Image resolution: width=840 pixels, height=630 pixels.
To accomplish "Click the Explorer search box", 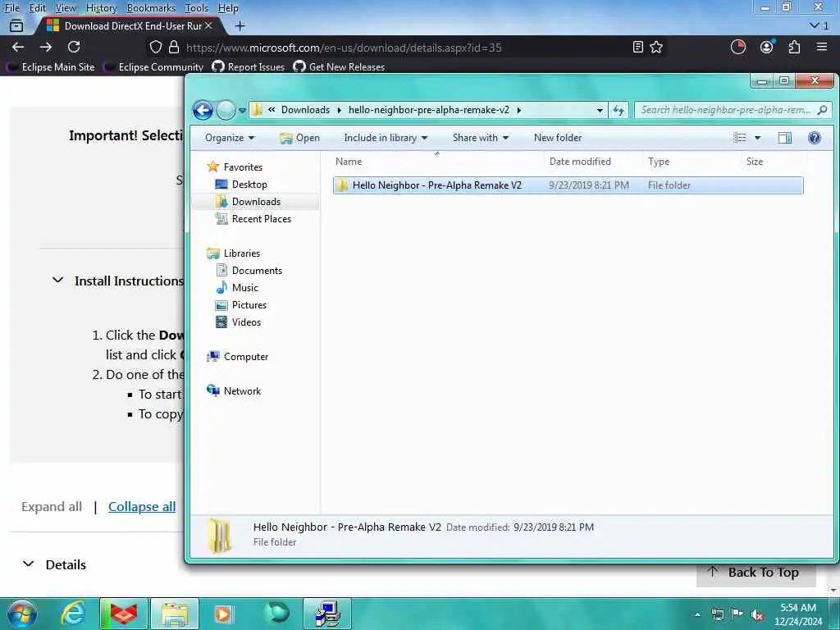I will 733,110.
